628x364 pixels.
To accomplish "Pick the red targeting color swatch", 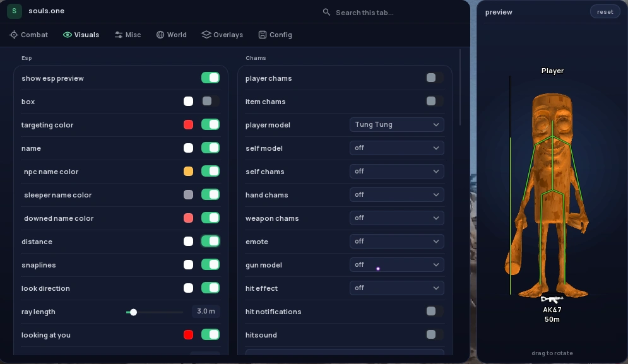I will pos(188,124).
